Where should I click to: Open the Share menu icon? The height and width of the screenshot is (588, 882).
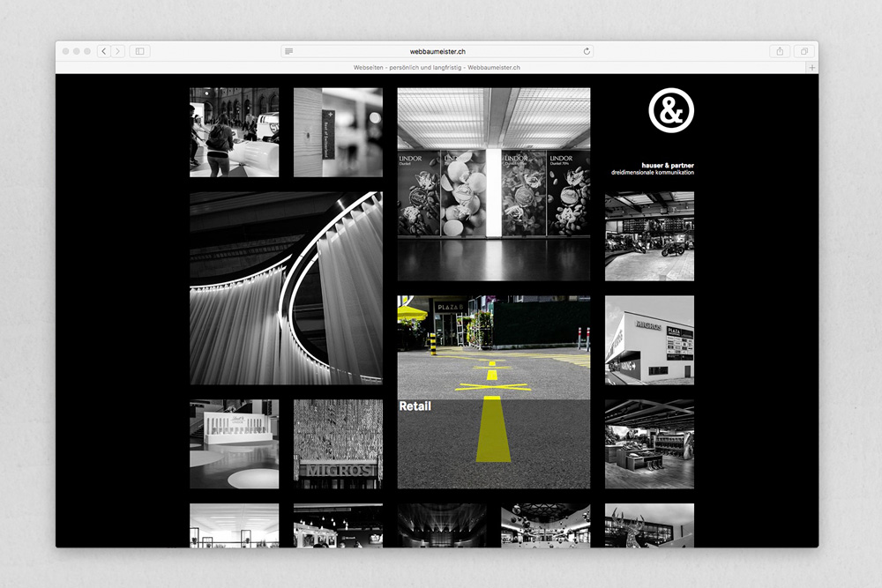(780, 51)
